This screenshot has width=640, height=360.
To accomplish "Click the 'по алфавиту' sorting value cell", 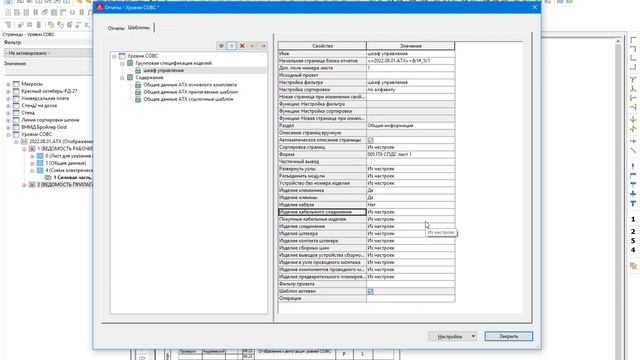I will click(x=411, y=89).
